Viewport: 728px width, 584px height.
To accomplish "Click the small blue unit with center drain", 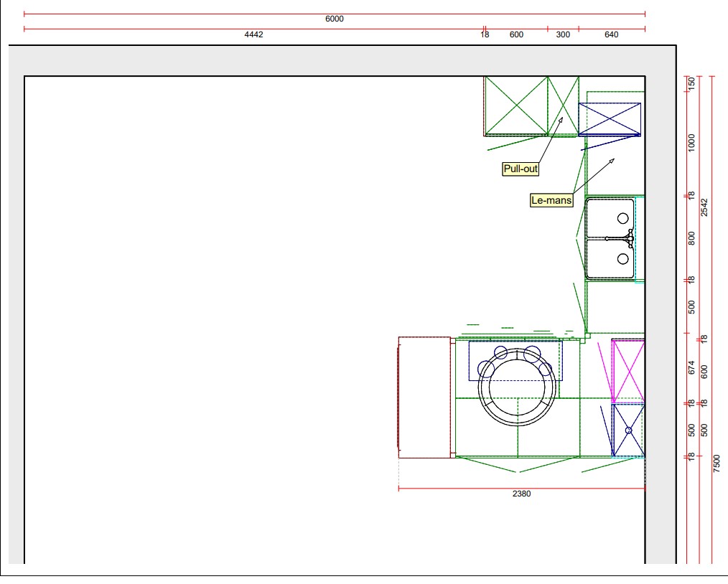I will 628,430.
